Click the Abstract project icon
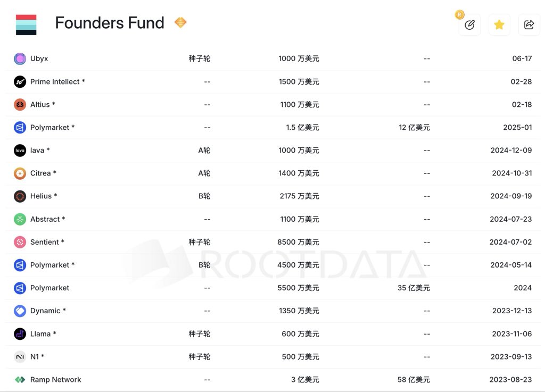This screenshot has width=545, height=392. [x=20, y=219]
